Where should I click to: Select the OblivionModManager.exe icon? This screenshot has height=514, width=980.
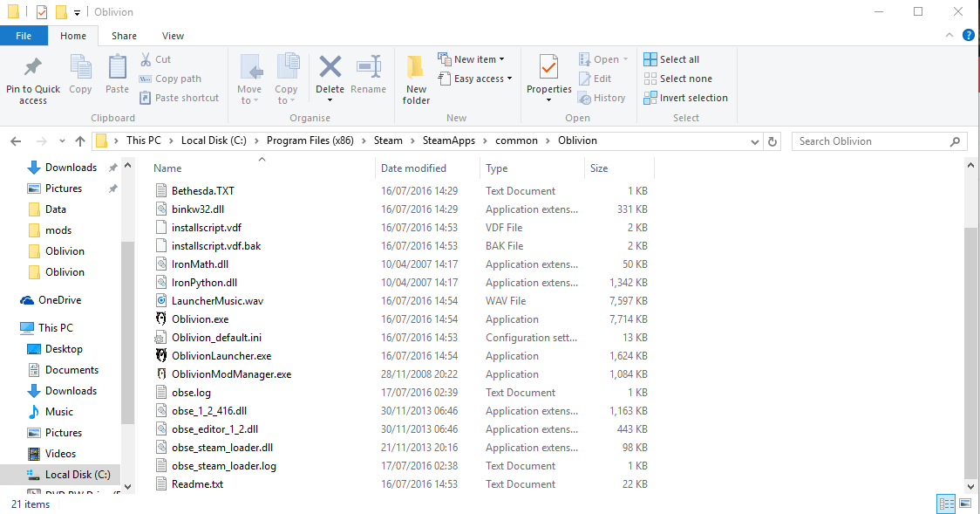coord(161,374)
